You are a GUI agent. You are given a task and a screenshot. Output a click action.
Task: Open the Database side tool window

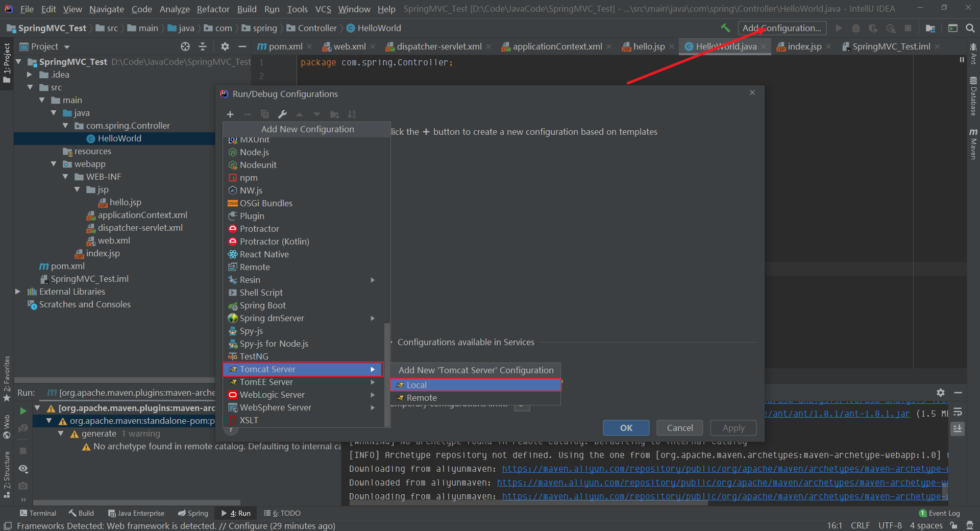pyautogui.click(x=973, y=95)
